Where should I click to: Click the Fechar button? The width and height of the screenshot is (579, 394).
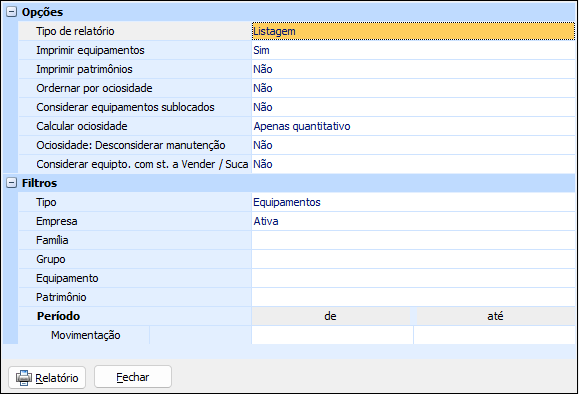tap(133, 377)
